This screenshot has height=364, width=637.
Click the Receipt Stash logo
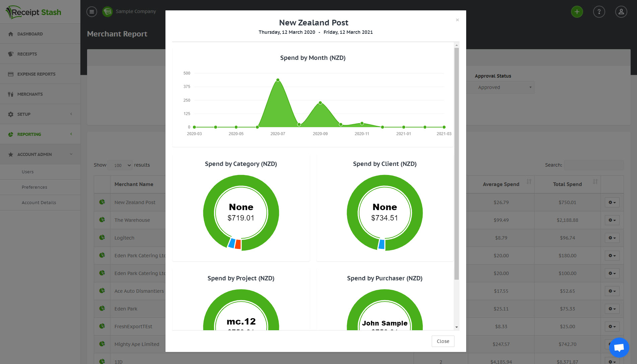pos(33,12)
